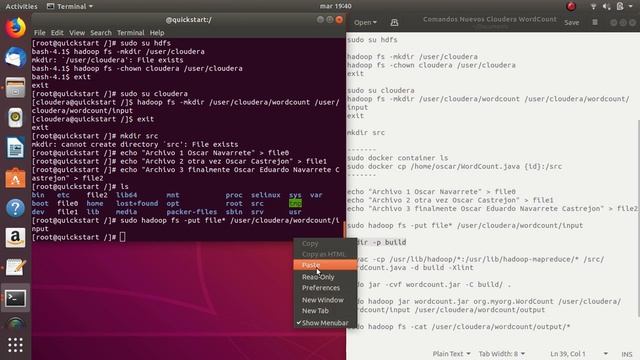The image size is (640, 360).
Task: Click the Terminal icon in the dock
Action: pyautogui.click(x=16, y=298)
